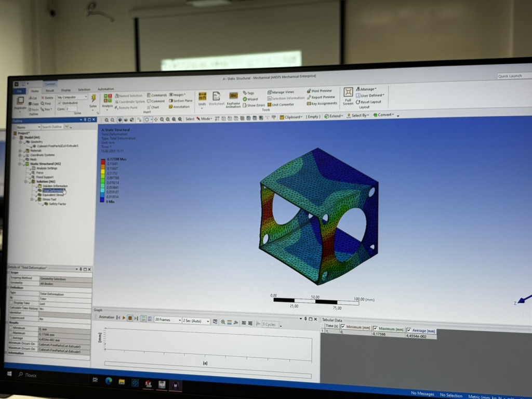Toggle the Minimum [mm] column checkbox

343,327
